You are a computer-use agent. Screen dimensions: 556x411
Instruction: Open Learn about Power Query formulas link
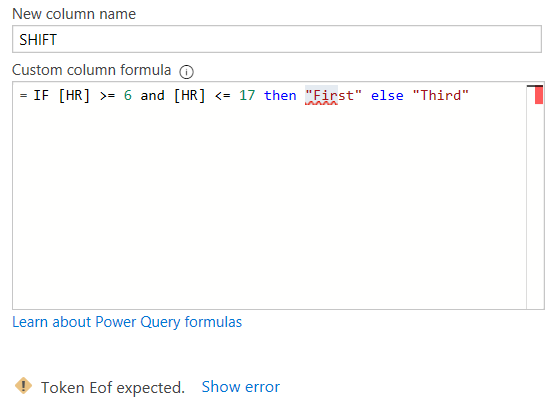(127, 322)
